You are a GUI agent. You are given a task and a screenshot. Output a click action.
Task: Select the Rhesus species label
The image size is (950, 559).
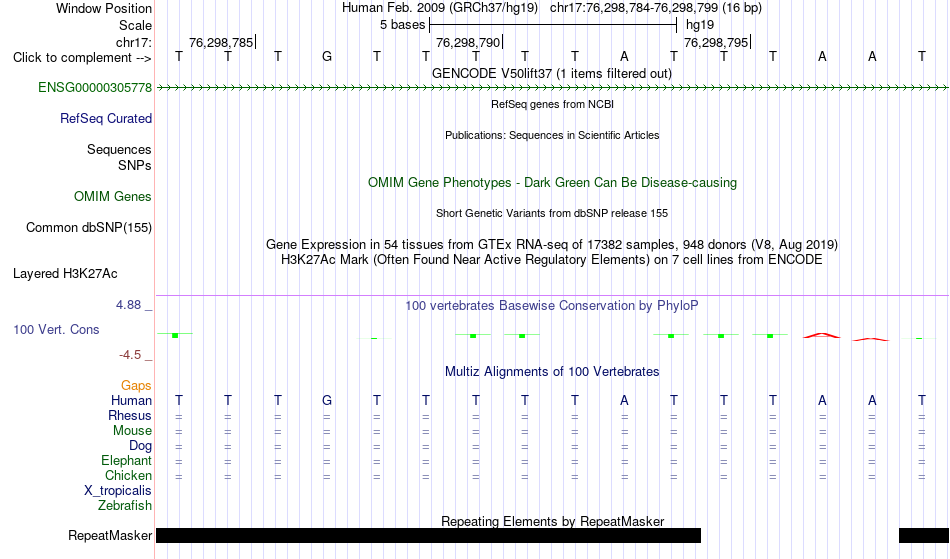pos(130,416)
